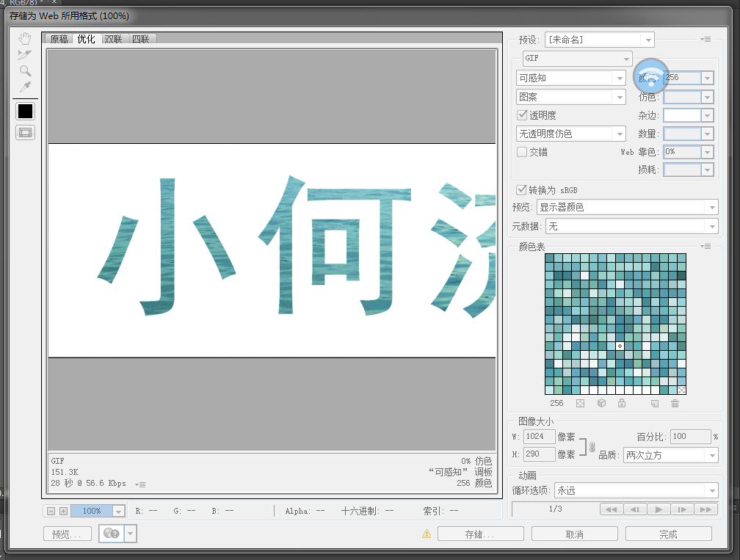This screenshot has height=560, width=740.
Task: Jump to last animation frame
Action: [706, 509]
